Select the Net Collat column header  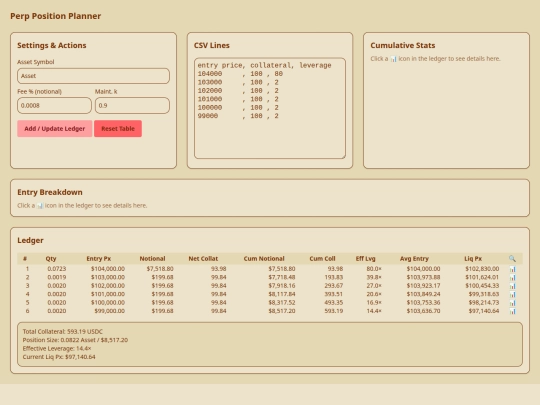tap(203, 259)
